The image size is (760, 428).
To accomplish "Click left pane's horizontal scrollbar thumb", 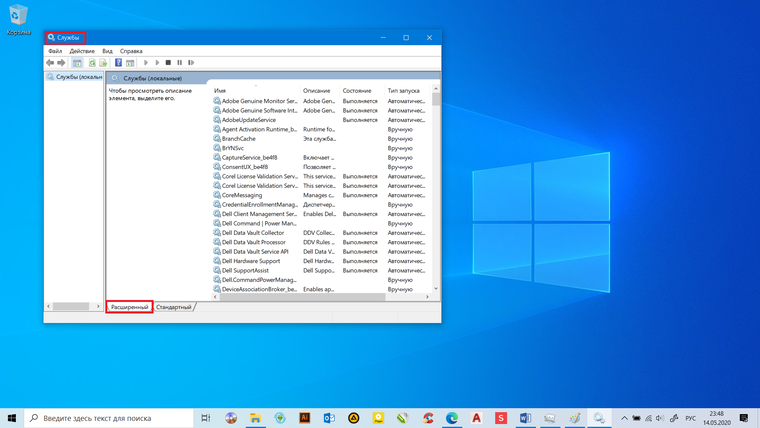I will pos(71,306).
